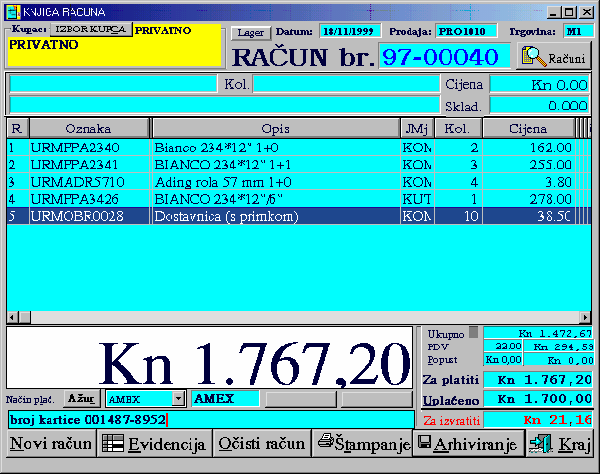Print invoice using the Štampanje button

362,443
